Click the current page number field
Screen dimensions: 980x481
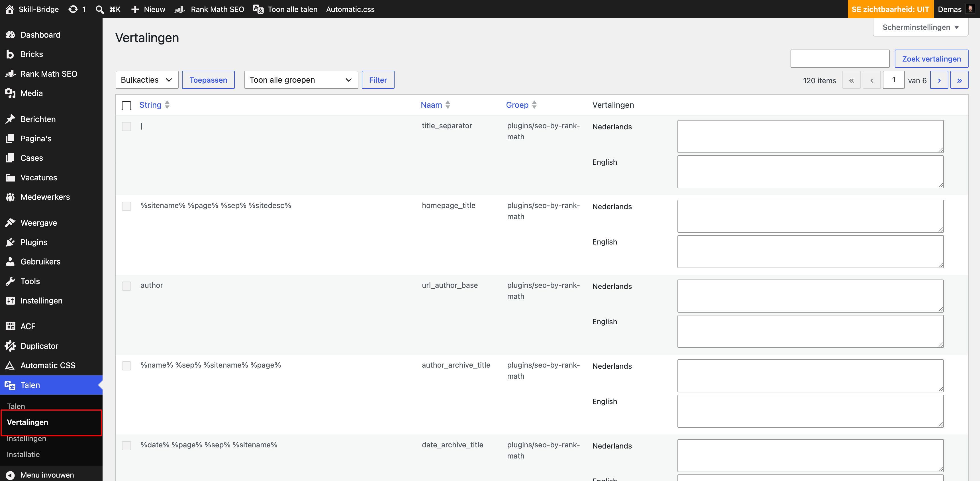pyautogui.click(x=893, y=80)
